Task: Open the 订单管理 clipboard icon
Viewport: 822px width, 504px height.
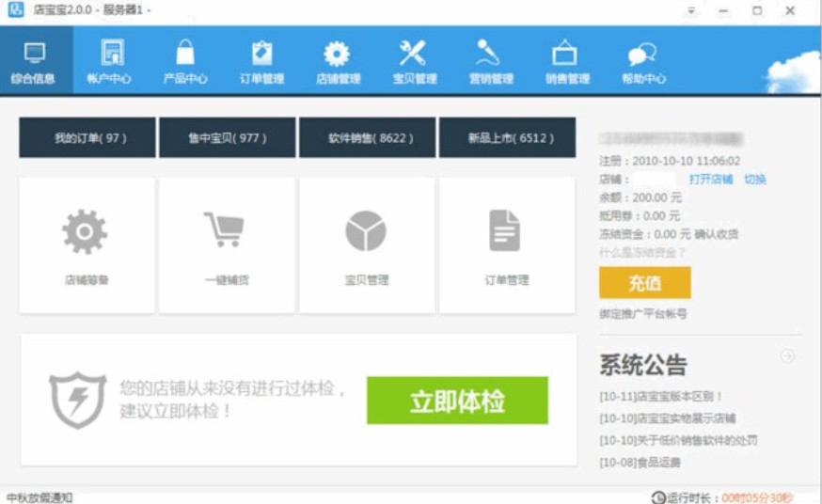Action: 261,53
